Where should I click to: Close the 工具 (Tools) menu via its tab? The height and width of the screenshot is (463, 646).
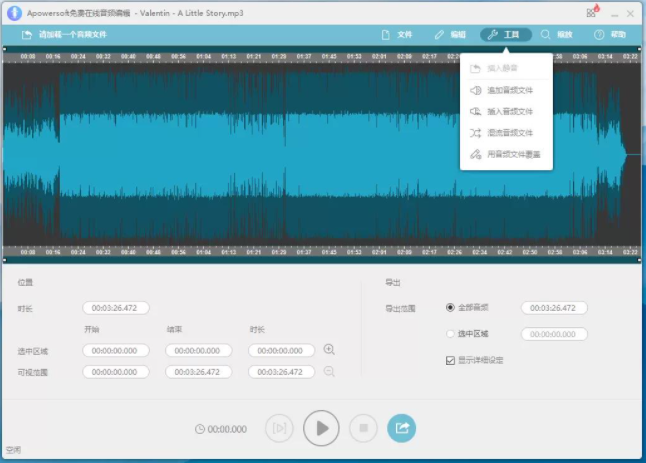coord(506,35)
